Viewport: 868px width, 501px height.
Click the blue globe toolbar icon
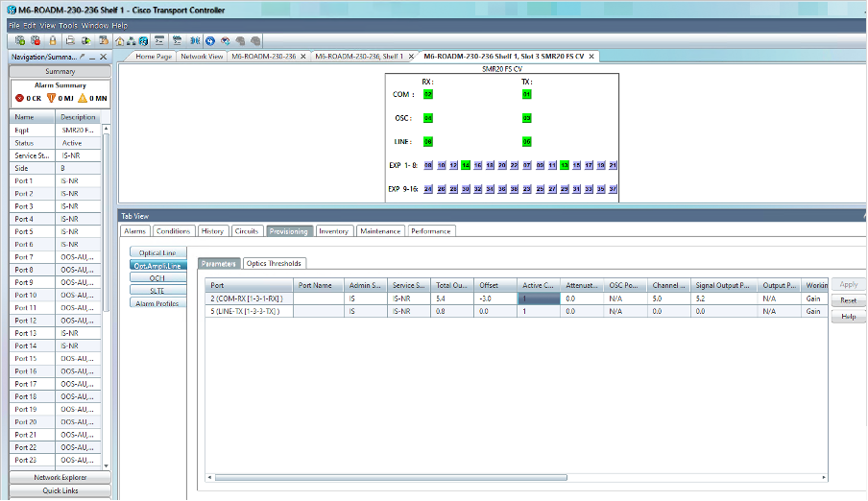click(143, 41)
